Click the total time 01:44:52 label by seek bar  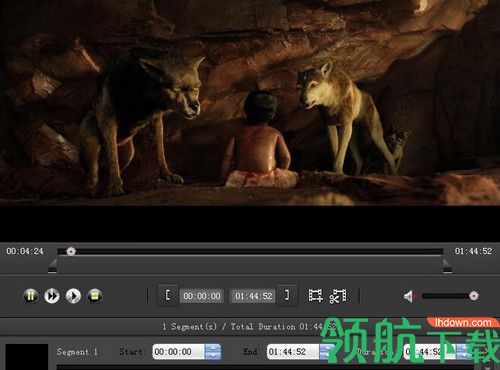473,251
